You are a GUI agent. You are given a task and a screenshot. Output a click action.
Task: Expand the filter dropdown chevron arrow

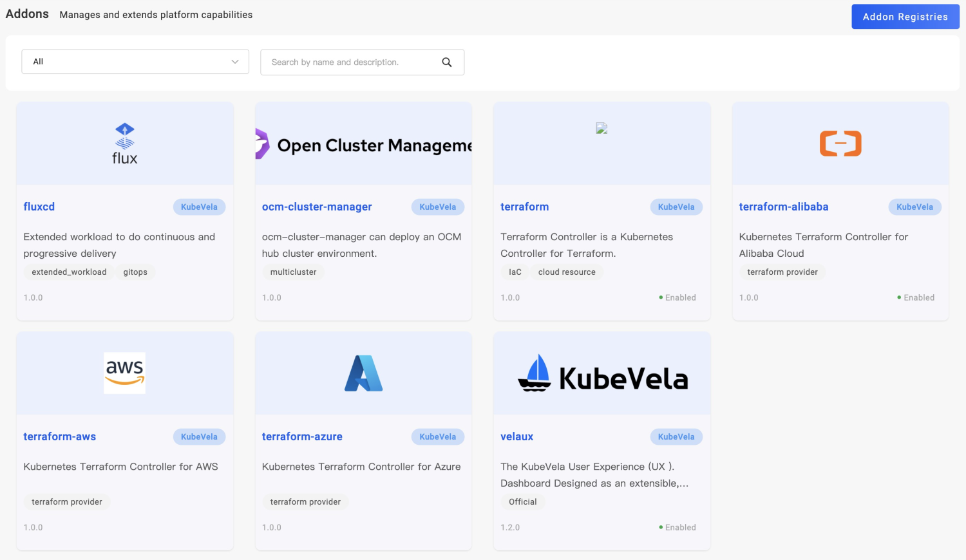(x=235, y=62)
